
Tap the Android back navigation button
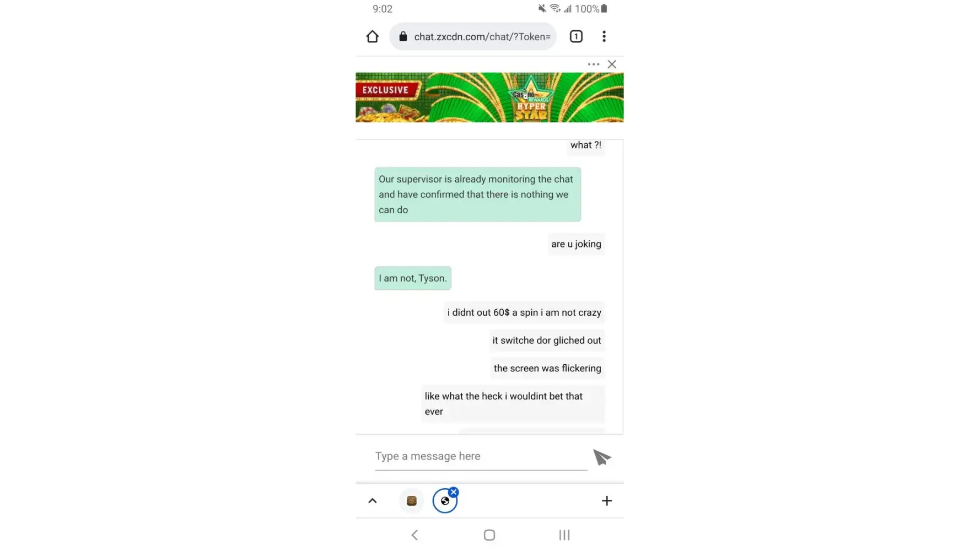415,535
